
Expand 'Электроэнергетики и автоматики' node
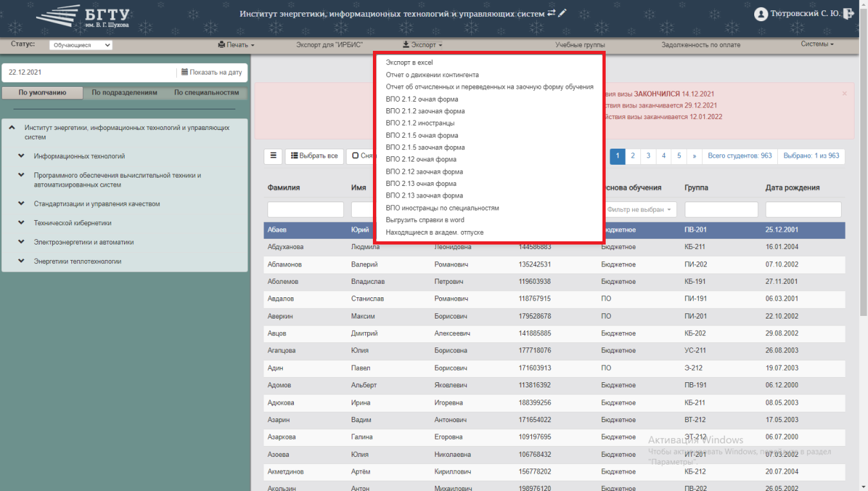coord(21,243)
